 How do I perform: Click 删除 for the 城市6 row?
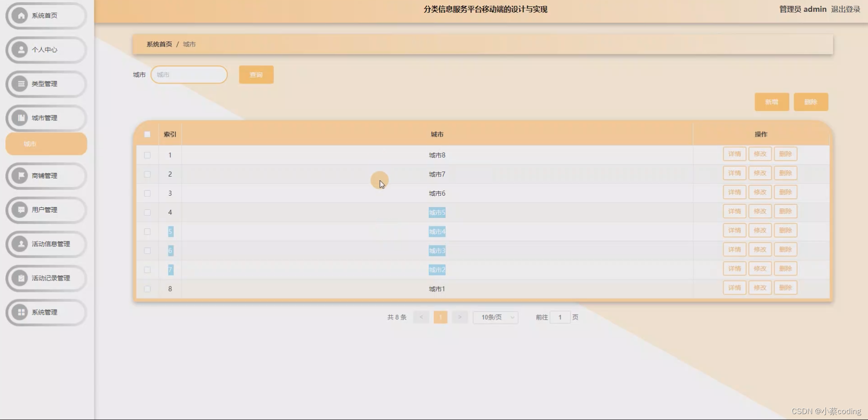(x=785, y=192)
